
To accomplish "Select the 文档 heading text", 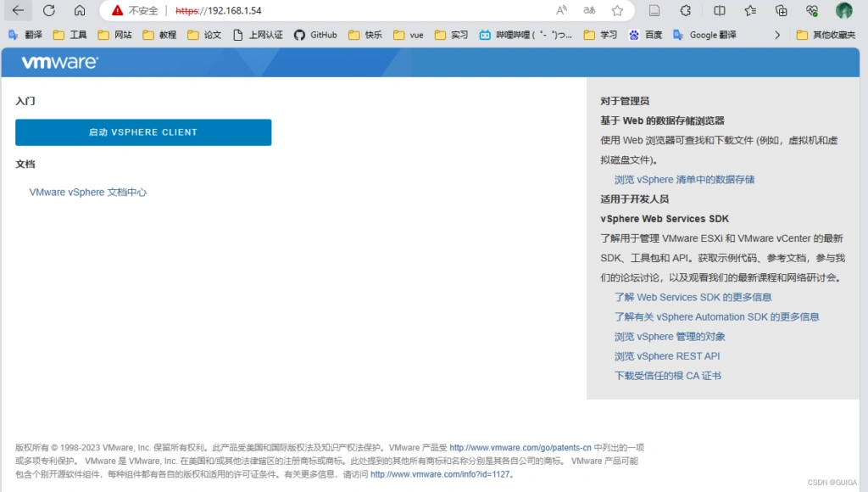I will point(25,164).
